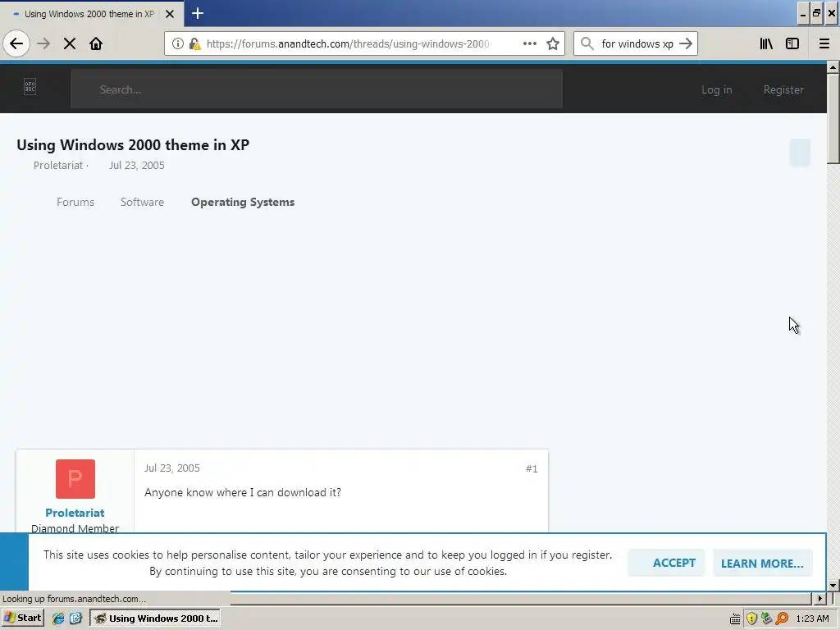Go back using the browser back arrow
This screenshot has height=630, width=840.
(16, 43)
